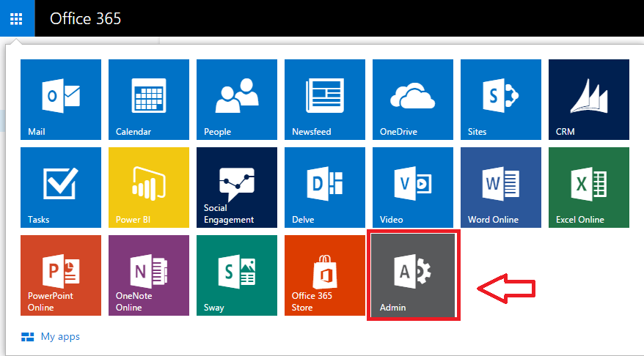Launch Word Online
Screen dimensions: 644x356
[501, 188]
